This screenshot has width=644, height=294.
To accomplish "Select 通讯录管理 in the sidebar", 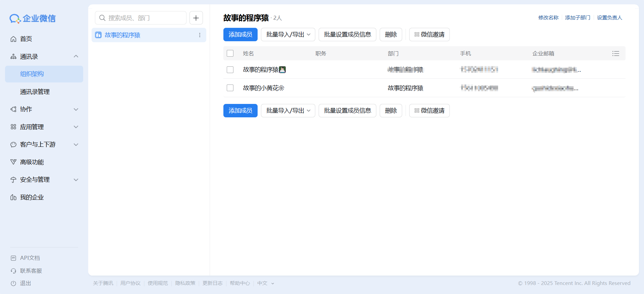I will click(x=35, y=92).
